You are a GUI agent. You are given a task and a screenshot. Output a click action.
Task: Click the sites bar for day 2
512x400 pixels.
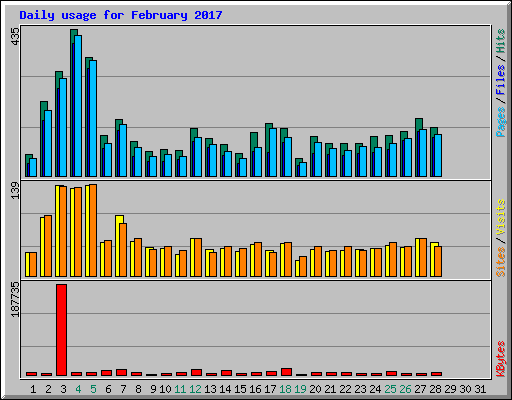coord(48,246)
